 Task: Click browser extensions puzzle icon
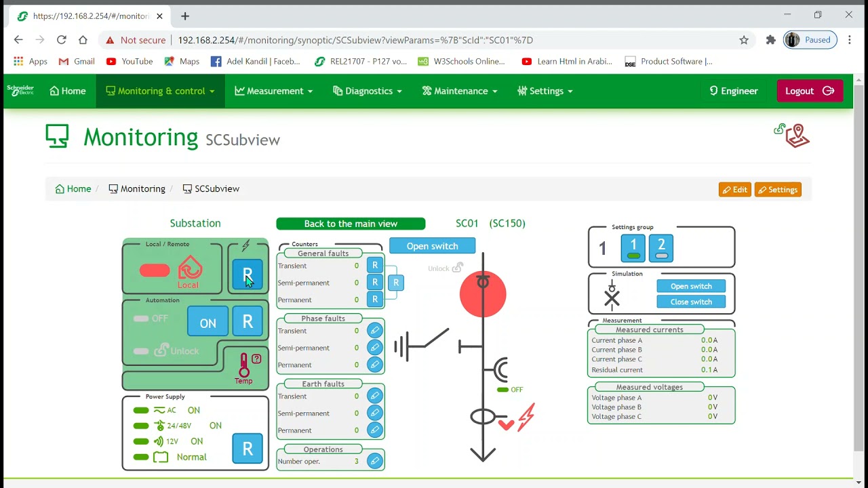(x=770, y=40)
